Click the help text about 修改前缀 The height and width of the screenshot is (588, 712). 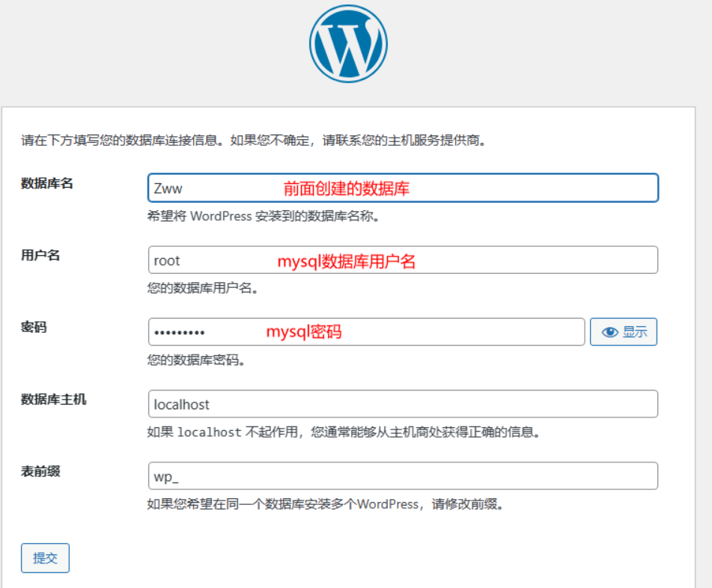pyautogui.click(x=325, y=504)
